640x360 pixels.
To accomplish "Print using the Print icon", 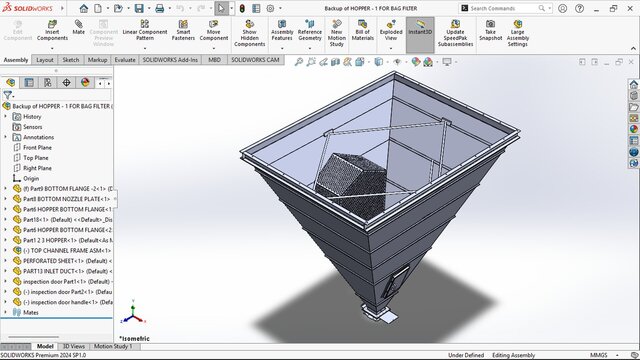I will [x=160, y=8].
